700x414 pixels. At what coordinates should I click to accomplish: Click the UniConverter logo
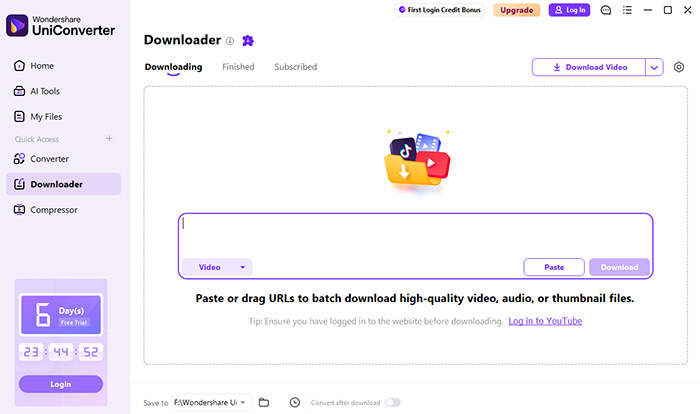click(x=60, y=25)
